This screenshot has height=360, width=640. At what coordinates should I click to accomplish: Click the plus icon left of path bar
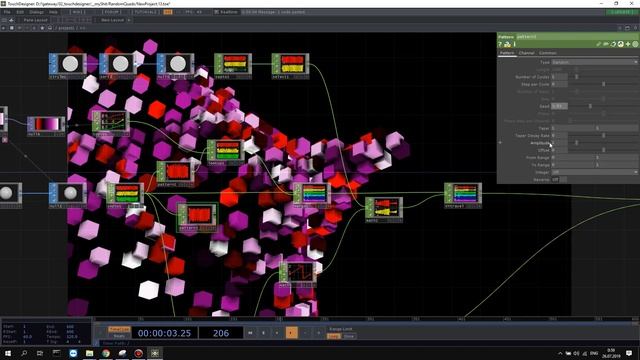(x=4, y=28)
